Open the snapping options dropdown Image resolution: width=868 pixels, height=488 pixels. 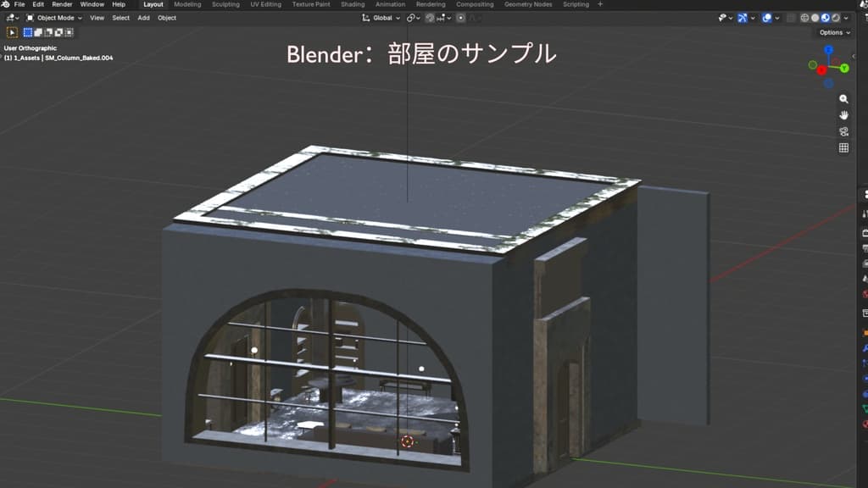[x=443, y=18]
